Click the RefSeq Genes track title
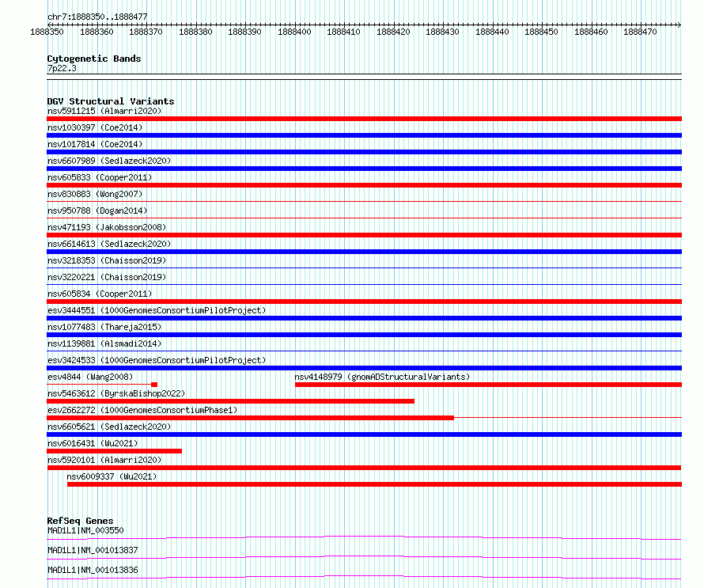Image resolution: width=704 pixels, height=588 pixels. click(80, 521)
